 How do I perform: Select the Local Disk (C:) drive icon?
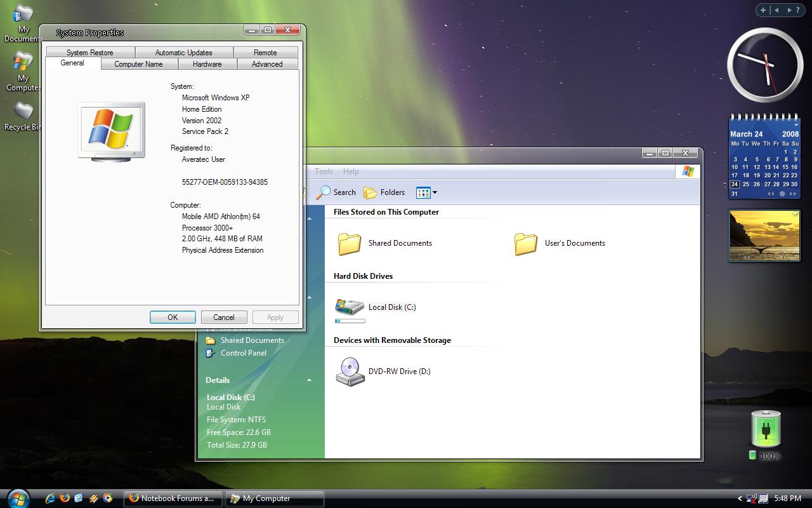pyautogui.click(x=350, y=307)
